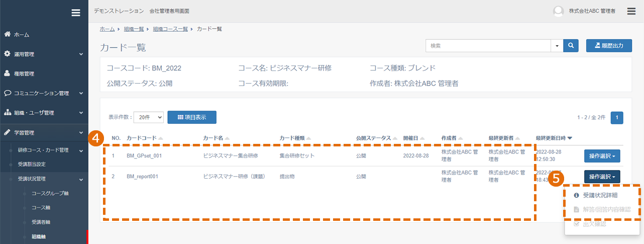Sort by the NO. column header
This screenshot has width=644, height=244.
pos(116,138)
